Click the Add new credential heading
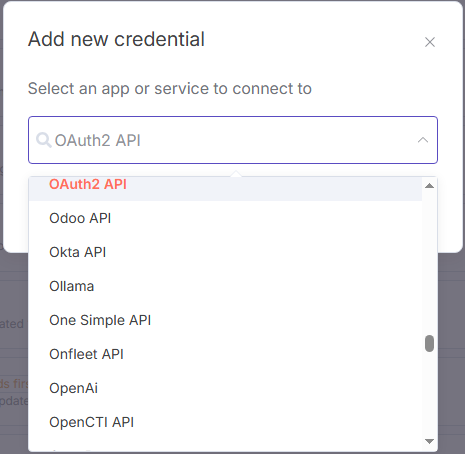This screenshot has width=465, height=454. [116, 39]
